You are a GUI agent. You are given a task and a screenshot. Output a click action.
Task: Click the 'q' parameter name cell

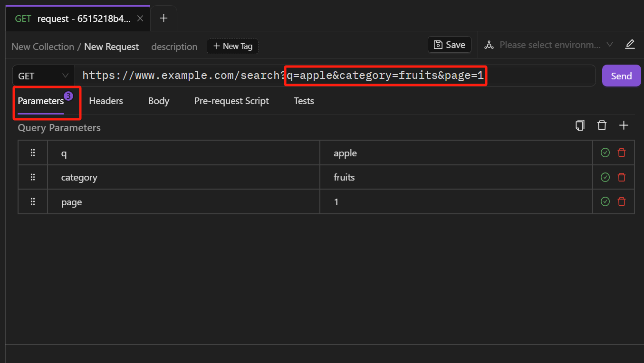pyautogui.click(x=183, y=153)
